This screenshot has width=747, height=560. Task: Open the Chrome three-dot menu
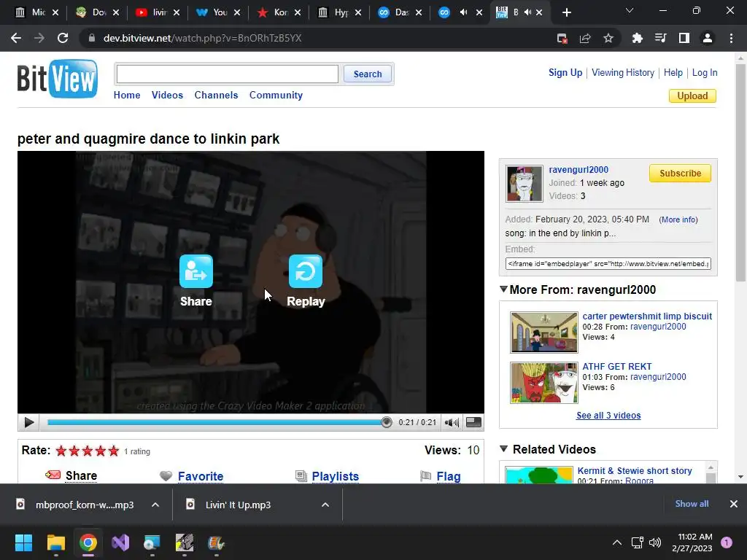[731, 38]
